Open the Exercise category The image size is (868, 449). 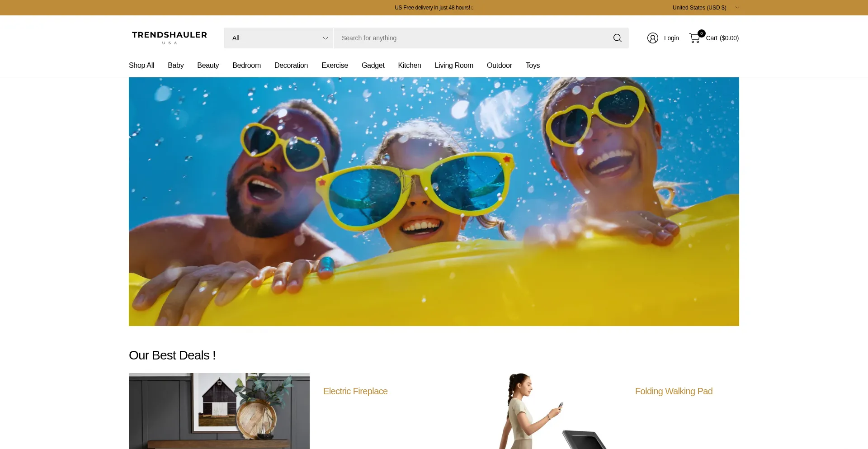pyautogui.click(x=335, y=66)
